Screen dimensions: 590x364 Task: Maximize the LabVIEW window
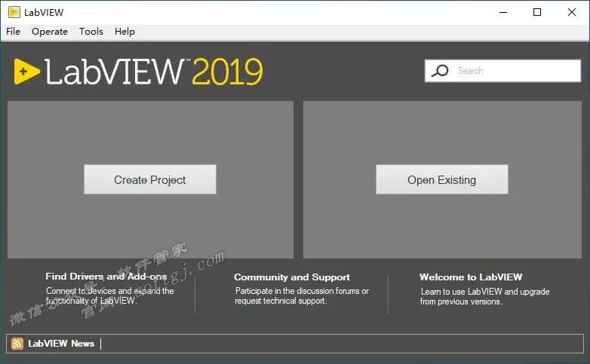537,12
